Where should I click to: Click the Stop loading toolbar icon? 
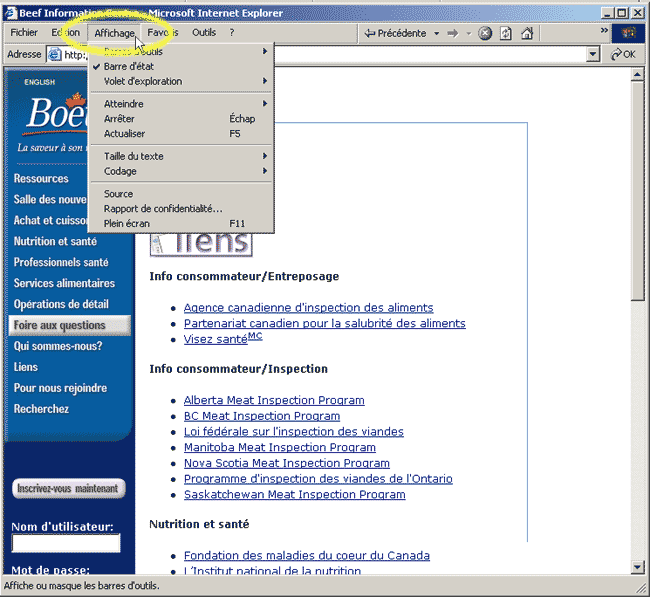pos(485,33)
